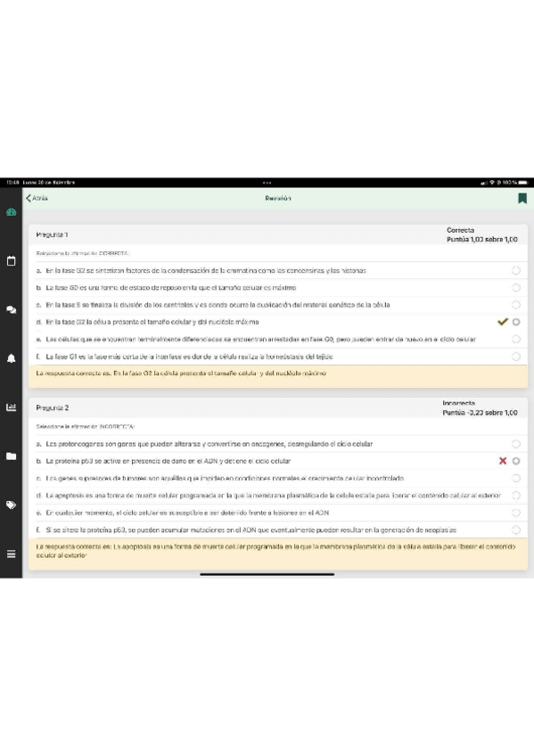This screenshot has width=534, height=756.
Task: Tap the date text in the status bar
Action: pyautogui.click(x=49, y=183)
